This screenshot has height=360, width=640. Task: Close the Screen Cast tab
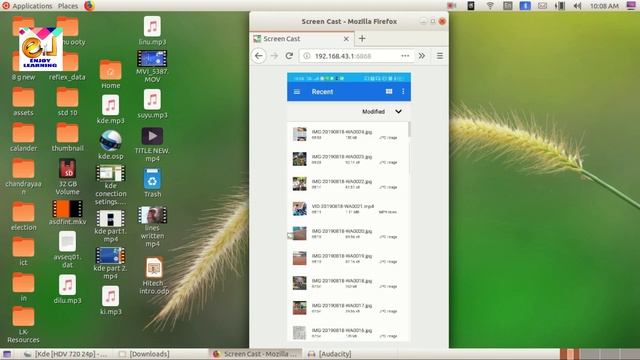pyautogui.click(x=346, y=39)
